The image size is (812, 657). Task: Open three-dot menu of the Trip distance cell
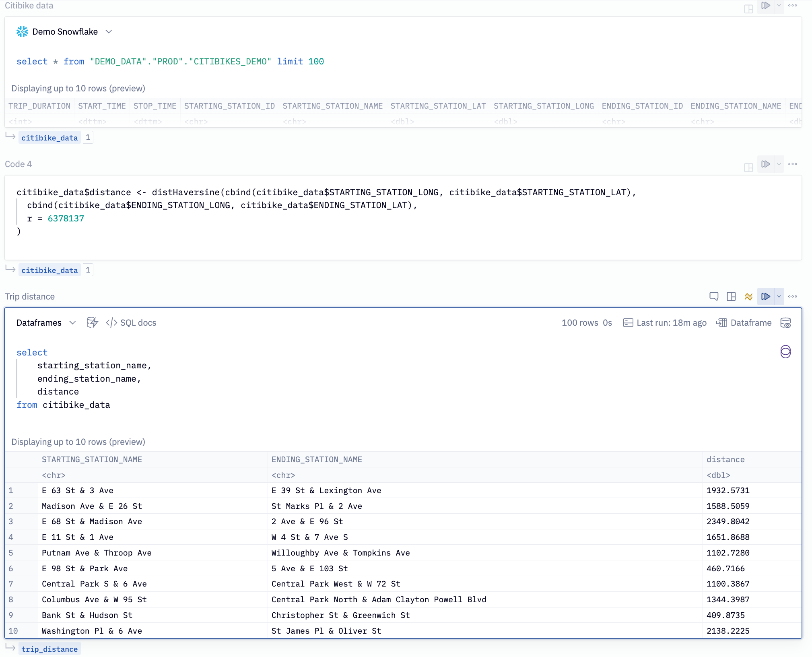pos(793,297)
